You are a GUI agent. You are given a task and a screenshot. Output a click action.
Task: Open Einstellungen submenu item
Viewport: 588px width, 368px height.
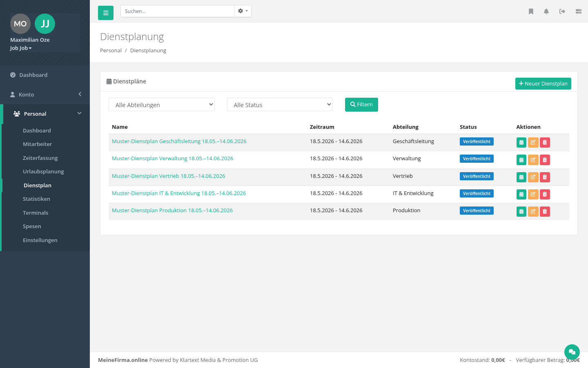[x=40, y=240]
